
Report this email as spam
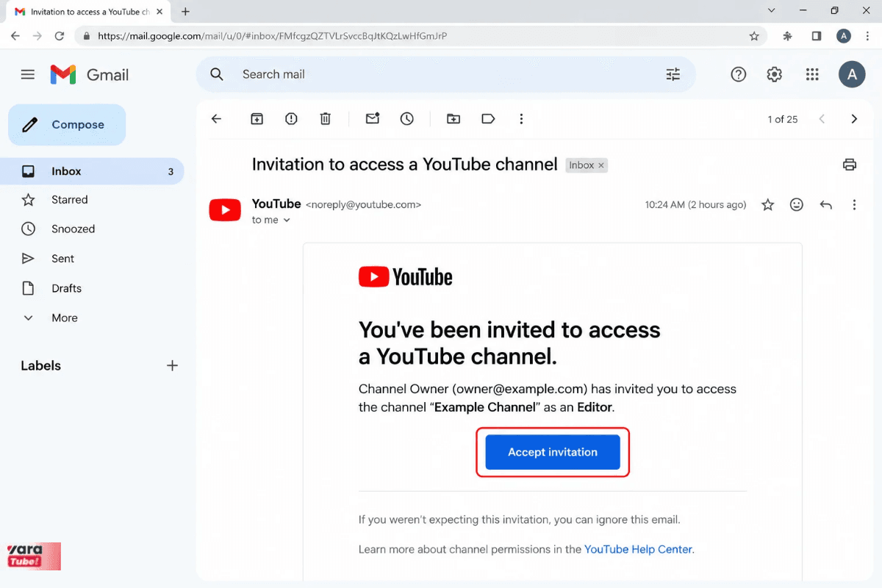click(291, 119)
